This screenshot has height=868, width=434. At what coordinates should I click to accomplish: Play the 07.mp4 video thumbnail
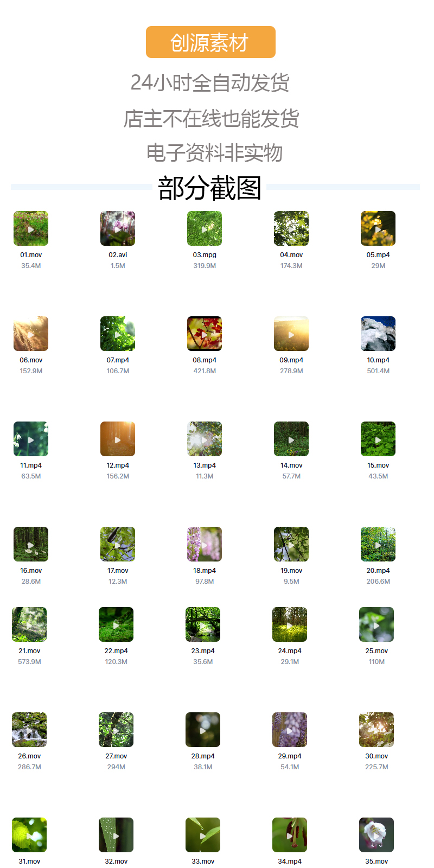click(x=118, y=334)
